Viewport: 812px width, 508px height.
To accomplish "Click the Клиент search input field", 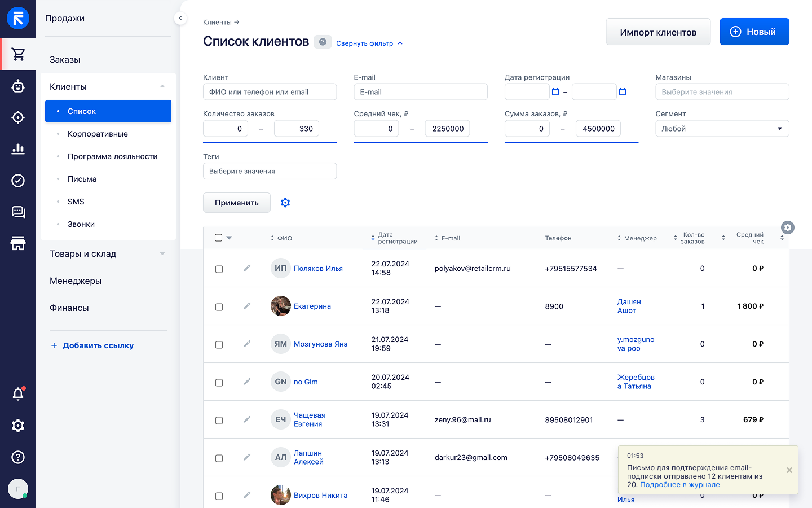I will click(270, 92).
